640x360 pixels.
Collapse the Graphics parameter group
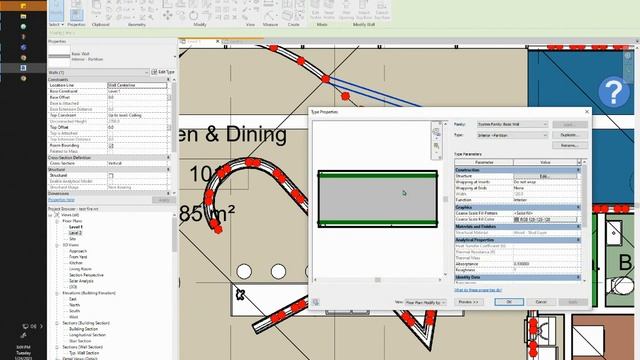578,207
